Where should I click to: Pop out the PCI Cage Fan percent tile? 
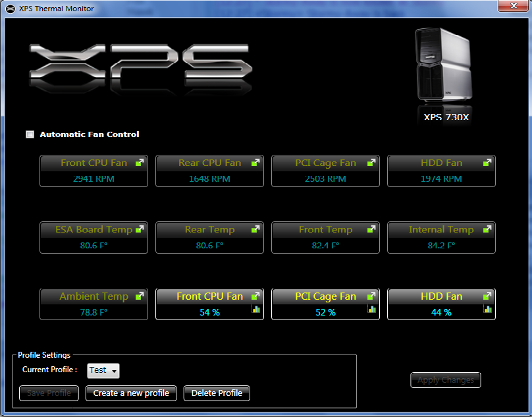(371, 296)
